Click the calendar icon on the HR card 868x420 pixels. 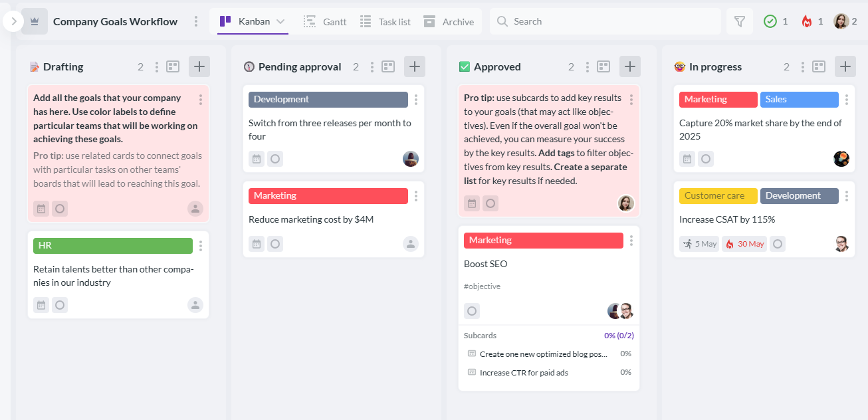[41, 305]
